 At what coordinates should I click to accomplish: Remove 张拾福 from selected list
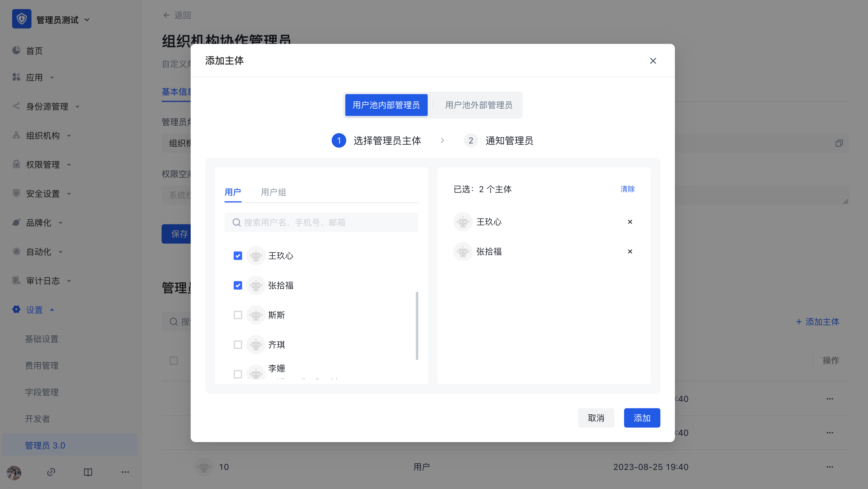click(630, 251)
